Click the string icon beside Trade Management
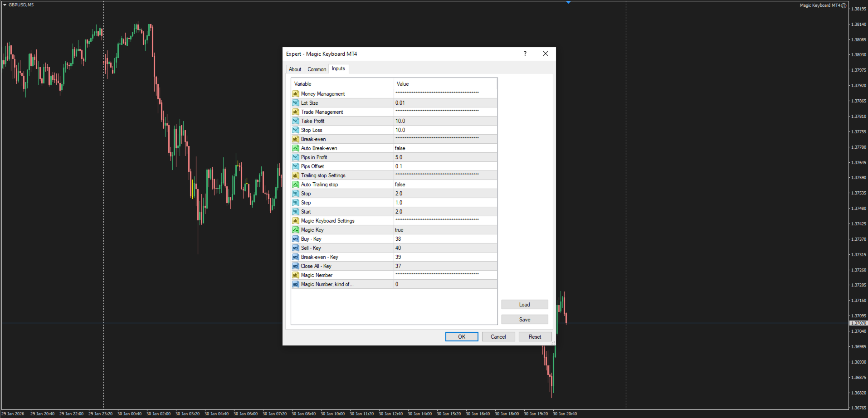The image size is (868, 418). pos(295,112)
